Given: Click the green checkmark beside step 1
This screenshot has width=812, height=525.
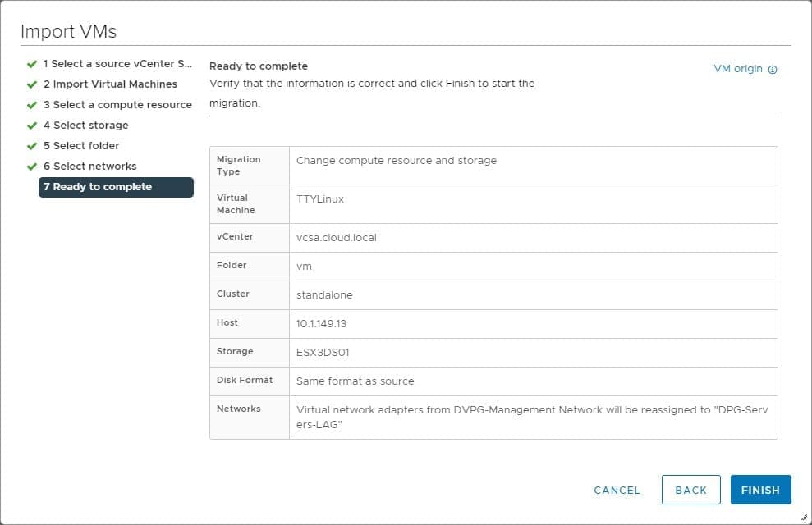Looking at the screenshot, I should [30, 63].
